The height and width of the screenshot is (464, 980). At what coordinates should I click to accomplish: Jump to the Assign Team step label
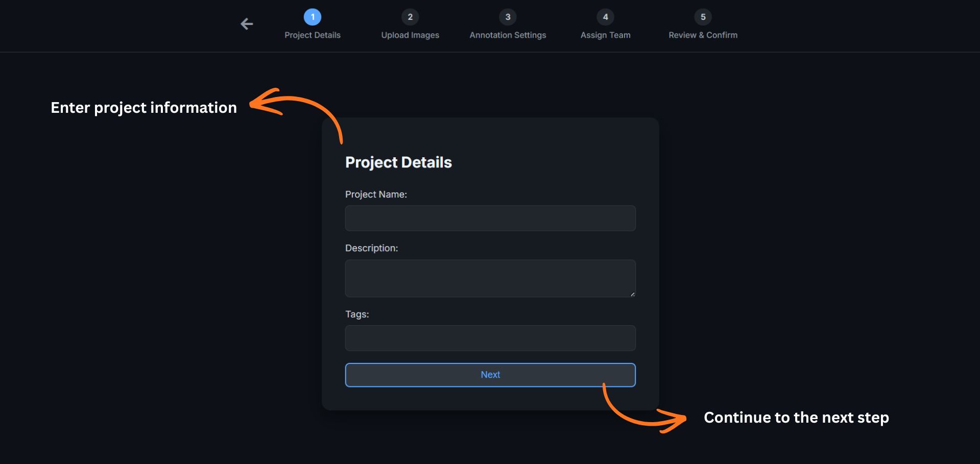coord(605,35)
